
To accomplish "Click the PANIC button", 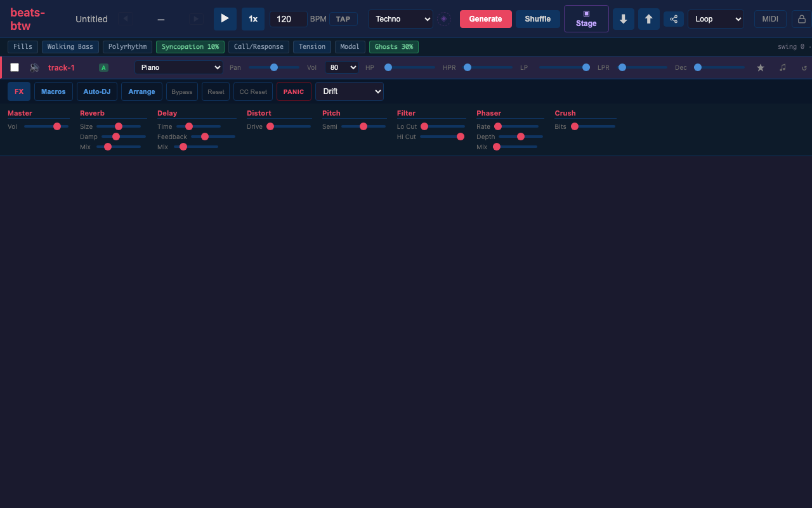I will click(294, 91).
